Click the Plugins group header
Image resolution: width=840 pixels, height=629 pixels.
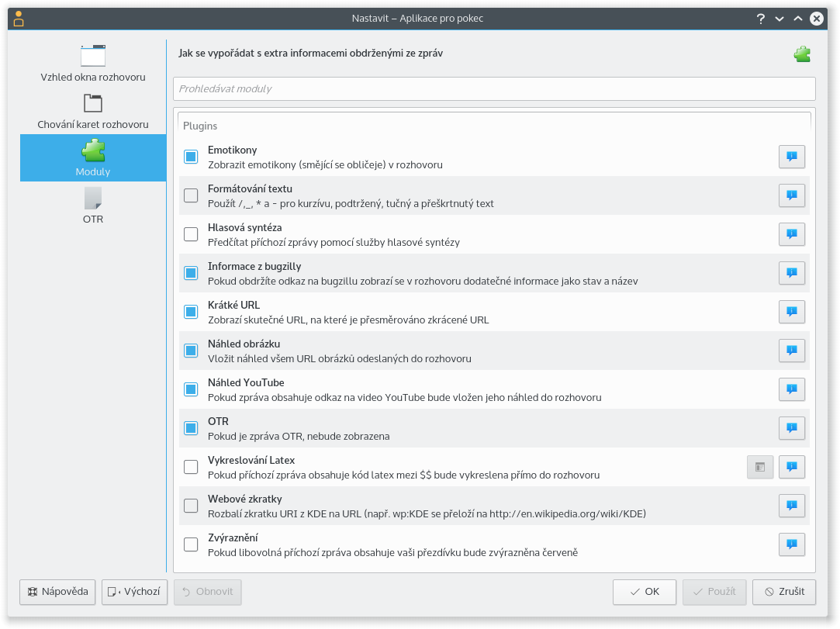coord(200,126)
